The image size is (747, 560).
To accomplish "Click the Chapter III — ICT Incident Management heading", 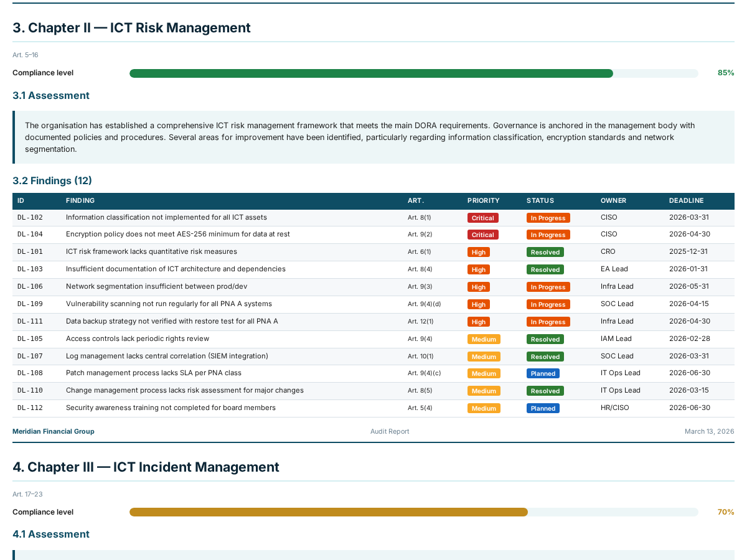I will tap(146, 467).
